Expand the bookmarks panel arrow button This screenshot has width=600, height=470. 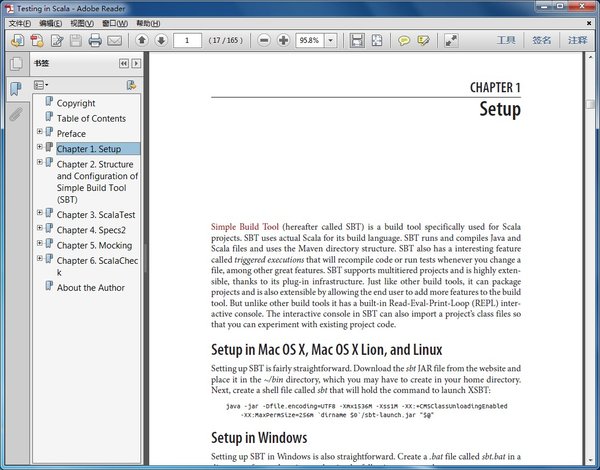136,64
